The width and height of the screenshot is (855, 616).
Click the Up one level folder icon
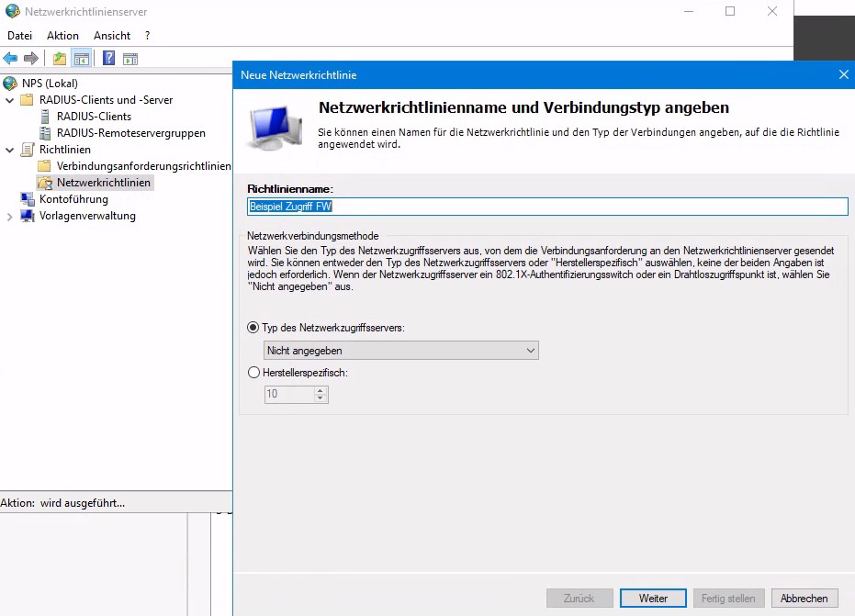[x=60, y=59]
